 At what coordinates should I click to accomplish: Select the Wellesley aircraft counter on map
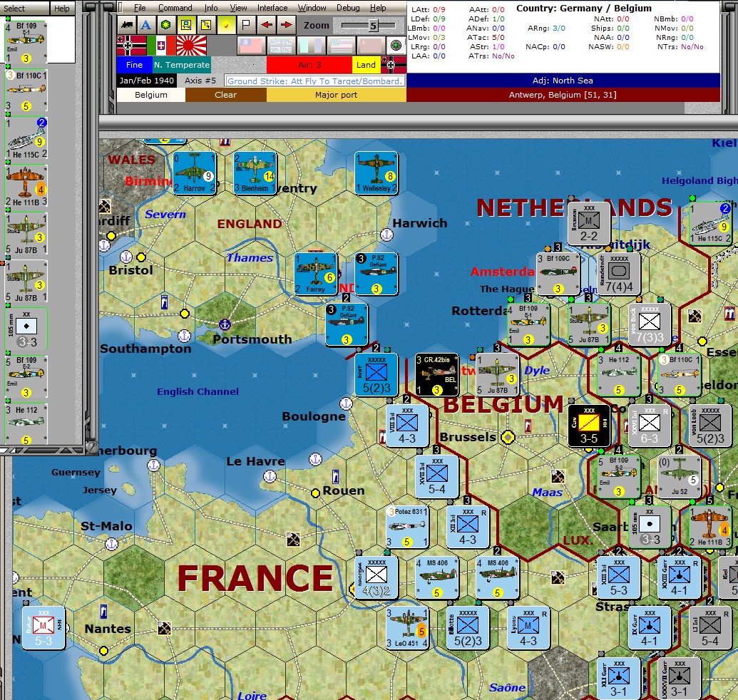[x=376, y=173]
